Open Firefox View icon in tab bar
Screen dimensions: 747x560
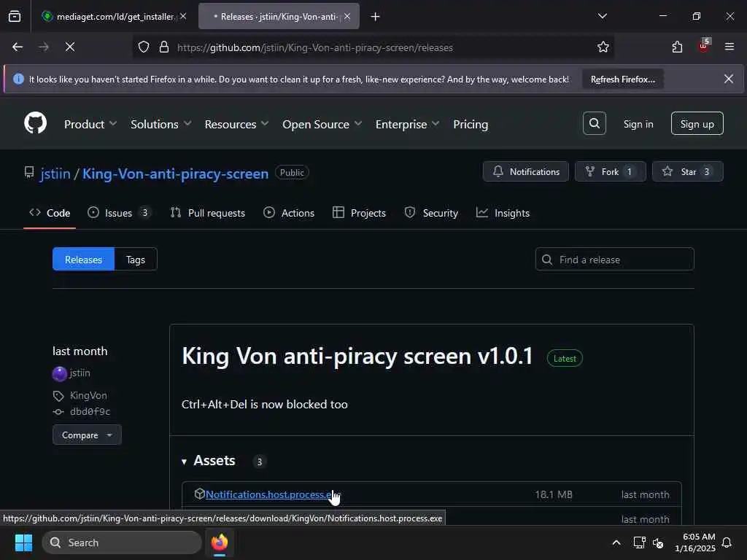coord(15,17)
